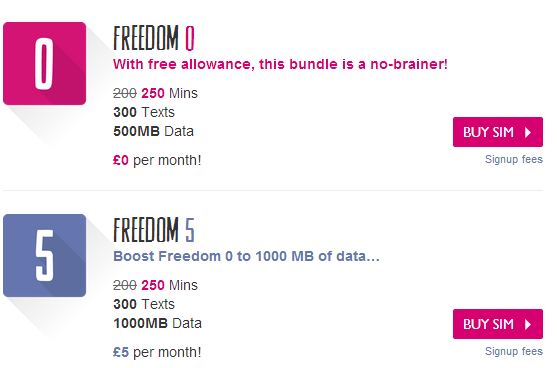Click the £0 per month price

tap(157, 160)
